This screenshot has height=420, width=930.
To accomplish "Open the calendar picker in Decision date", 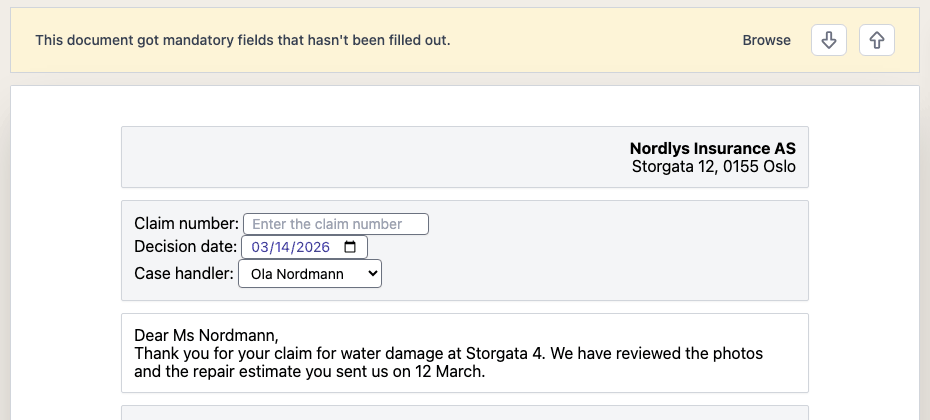I will pyautogui.click(x=350, y=247).
